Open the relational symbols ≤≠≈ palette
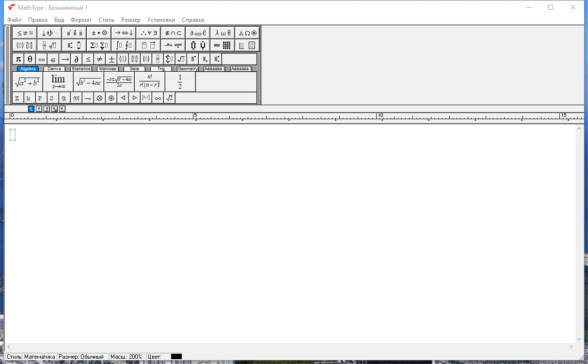 [25, 33]
